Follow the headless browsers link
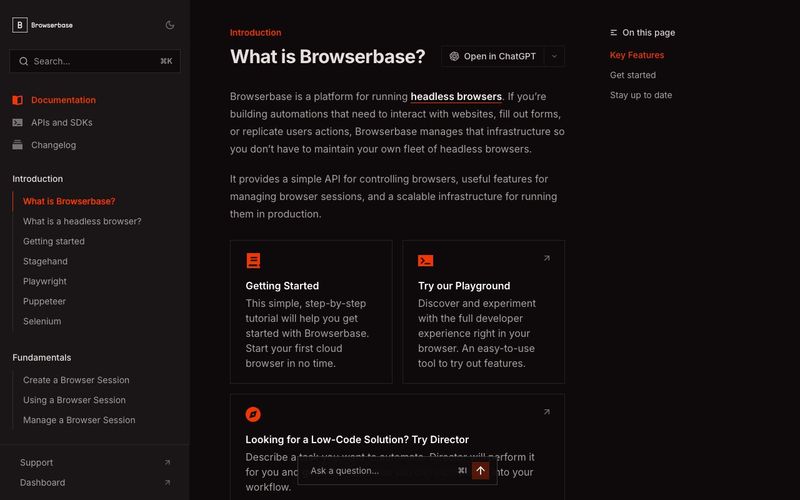Screen dimensions: 800x500 pos(456,96)
